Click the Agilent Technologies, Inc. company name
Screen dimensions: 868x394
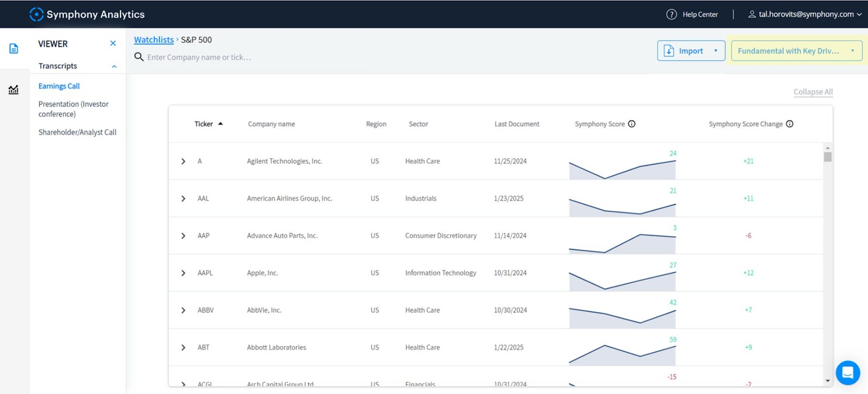pyautogui.click(x=285, y=162)
